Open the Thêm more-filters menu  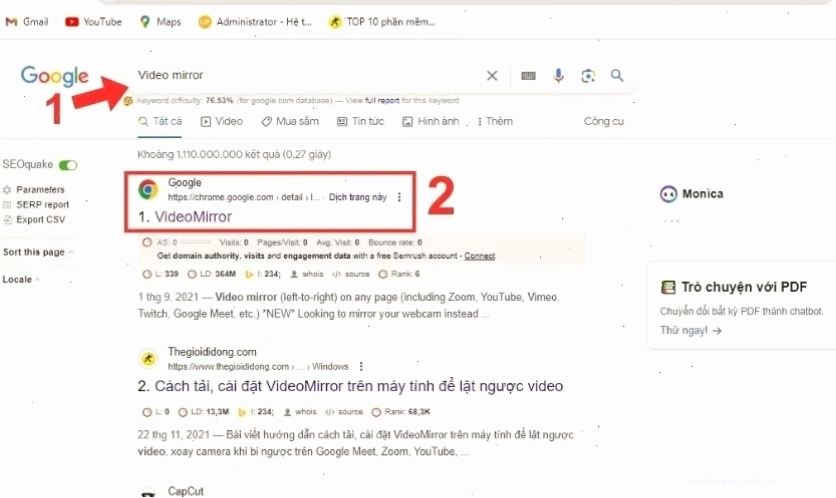pyautogui.click(x=495, y=122)
